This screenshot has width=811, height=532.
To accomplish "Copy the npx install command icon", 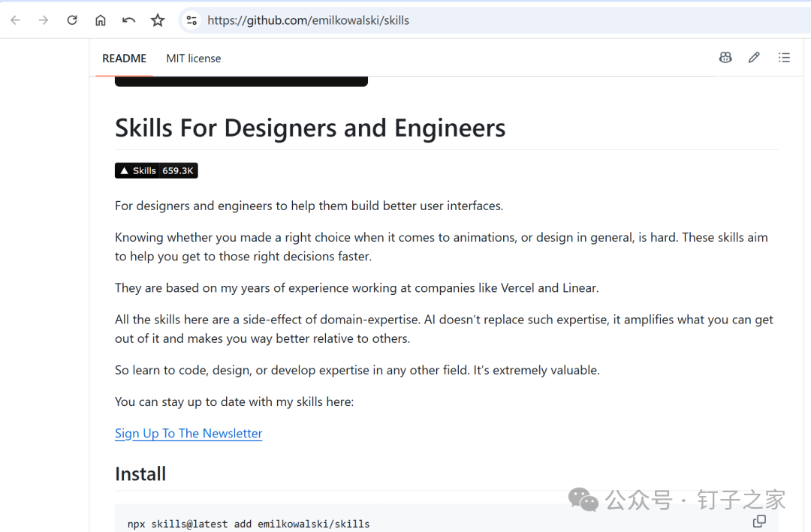I will tap(759, 521).
